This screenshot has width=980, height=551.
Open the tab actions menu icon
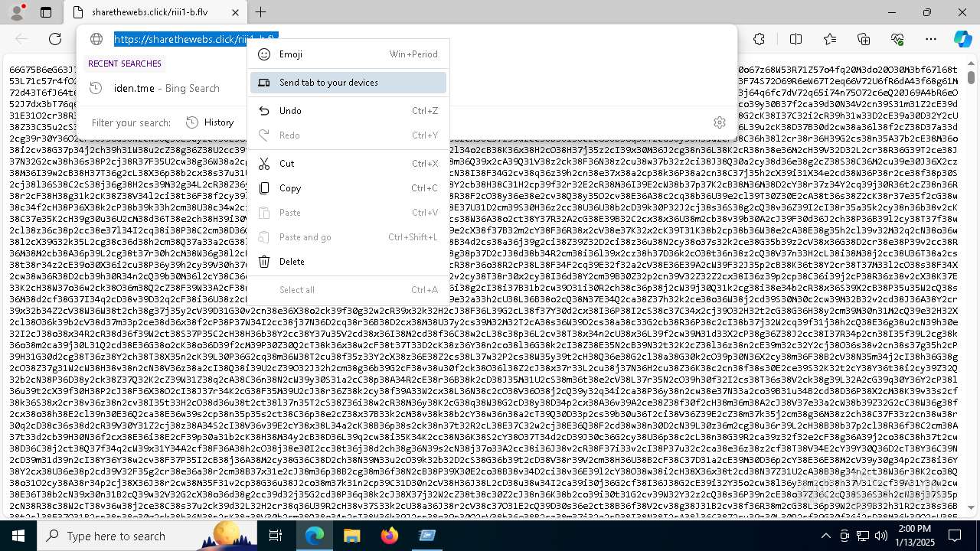pyautogui.click(x=46, y=12)
